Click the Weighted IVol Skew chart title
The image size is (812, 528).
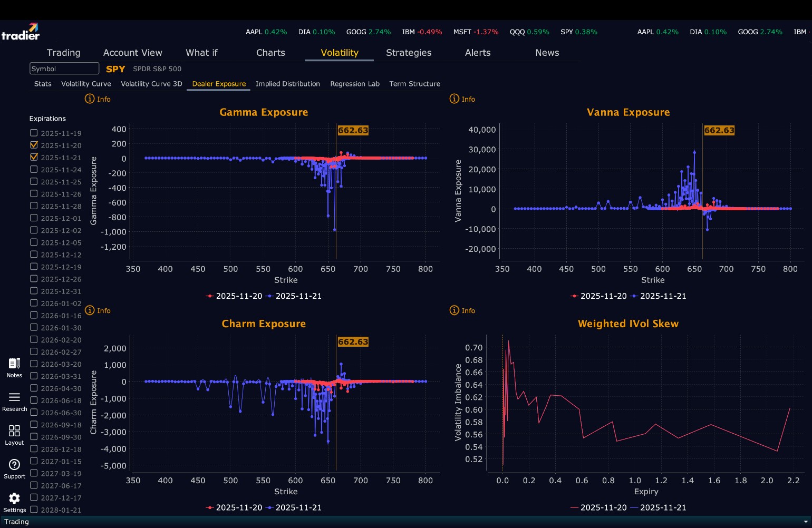[628, 324]
